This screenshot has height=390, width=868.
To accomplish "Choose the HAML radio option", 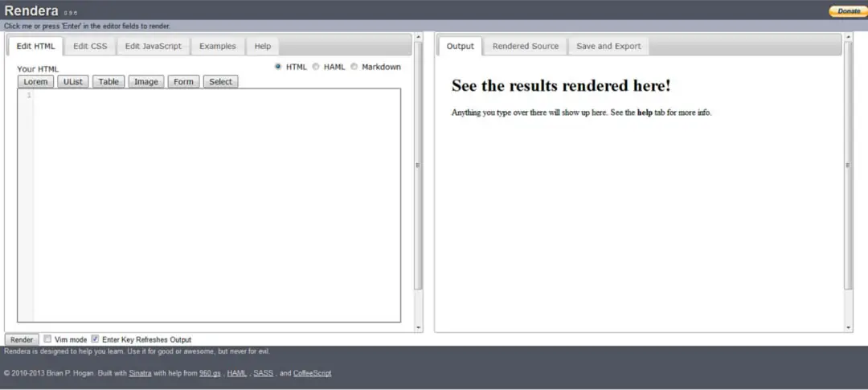I will tap(316, 67).
